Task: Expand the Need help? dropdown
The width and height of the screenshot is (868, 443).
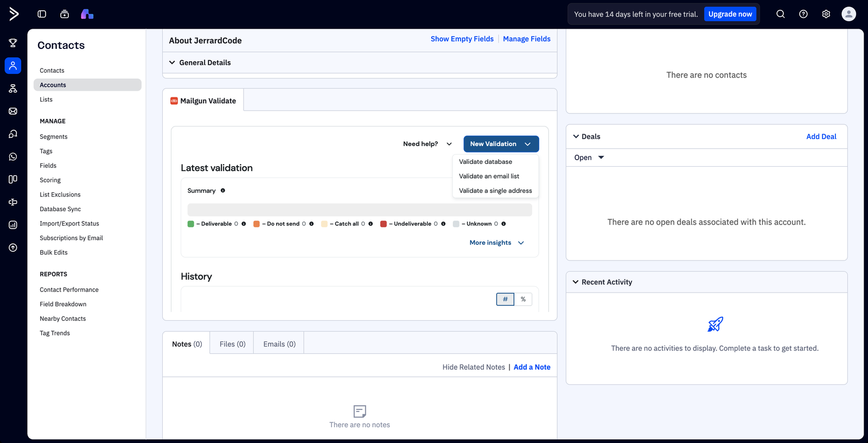Action: (427, 144)
